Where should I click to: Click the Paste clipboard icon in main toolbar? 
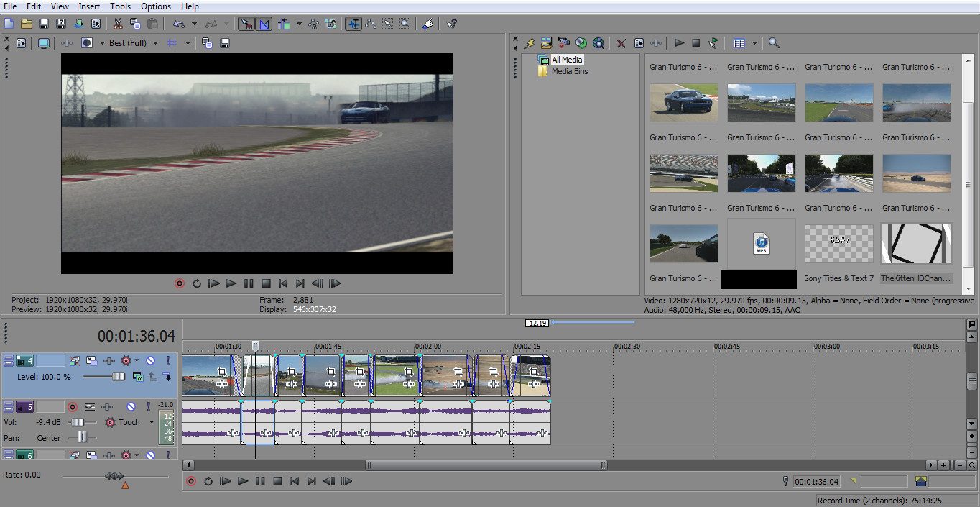click(152, 24)
